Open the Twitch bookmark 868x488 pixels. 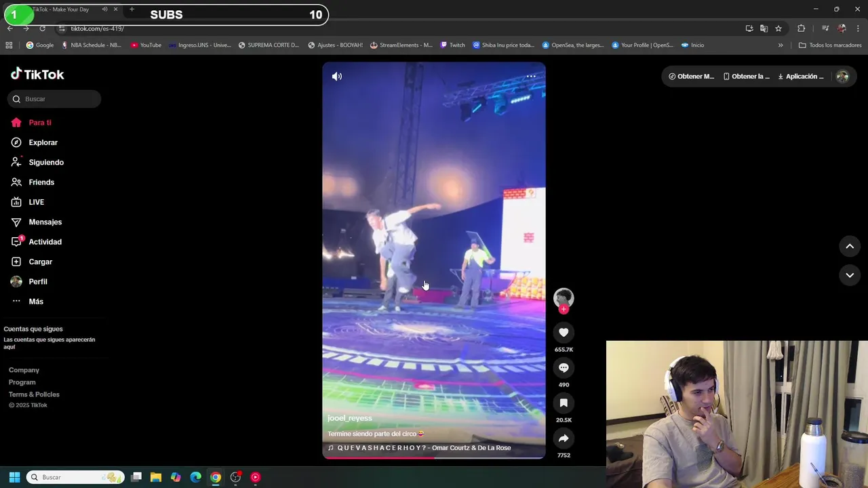[452, 45]
